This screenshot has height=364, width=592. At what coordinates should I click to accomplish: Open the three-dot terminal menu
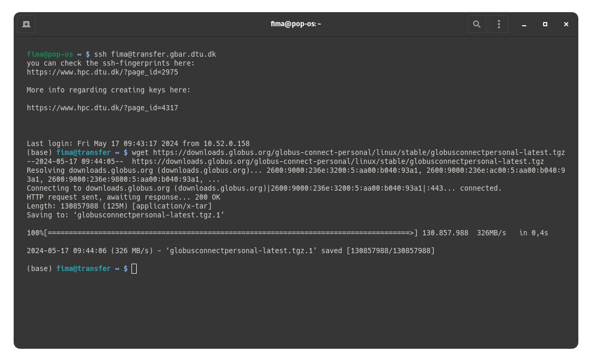coord(498,24)
